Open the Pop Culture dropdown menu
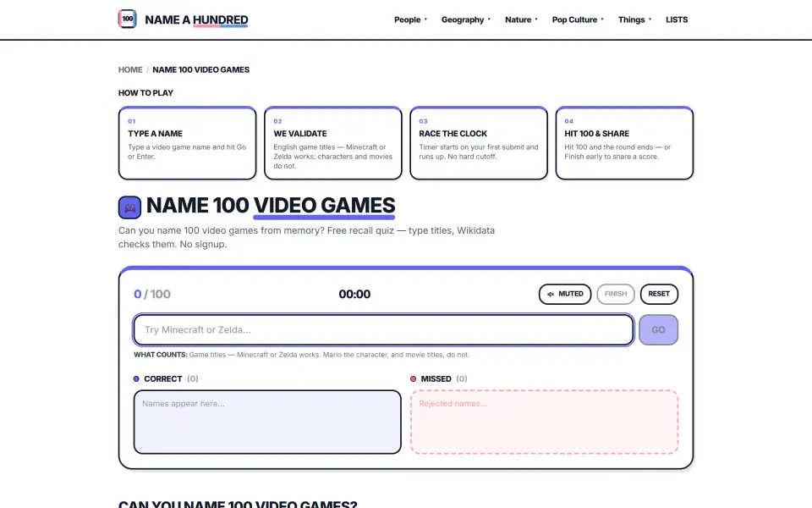The width and height of the screenshot is (812, 508). click(x=578, y=19)
